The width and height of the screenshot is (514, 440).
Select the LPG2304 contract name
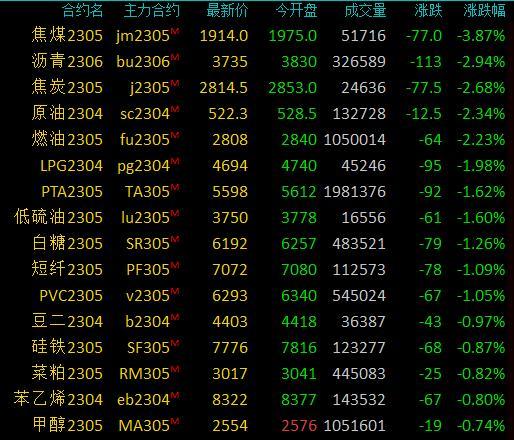[x=71, y=165]
